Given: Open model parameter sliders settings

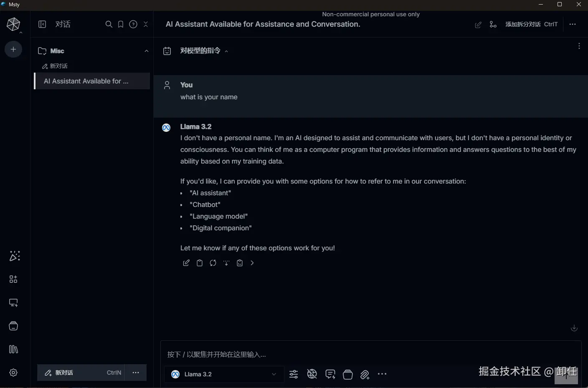Looking at the screenshot, I should (294, 374).
